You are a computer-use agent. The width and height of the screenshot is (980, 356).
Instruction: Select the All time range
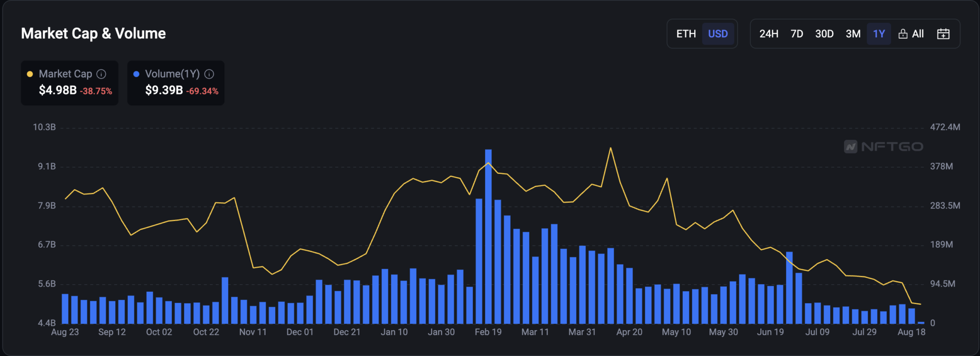point(917,34)
